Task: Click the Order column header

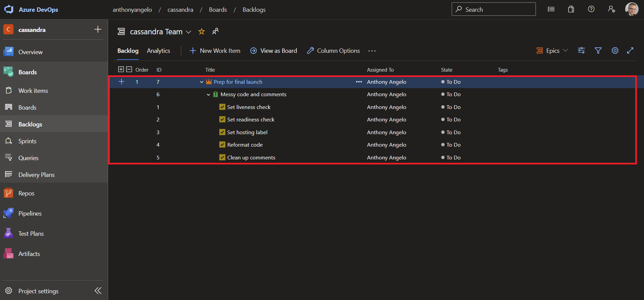Action: tap(142, 70)
